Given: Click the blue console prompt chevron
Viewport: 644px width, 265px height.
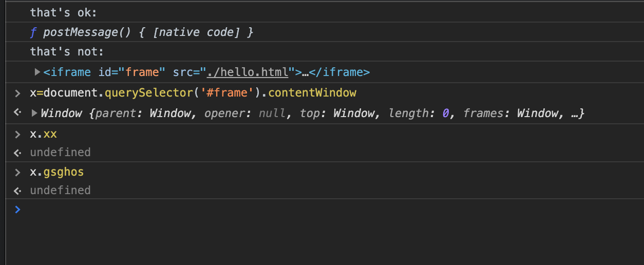Looking at the screenshot, I should [x=18, y=209].
